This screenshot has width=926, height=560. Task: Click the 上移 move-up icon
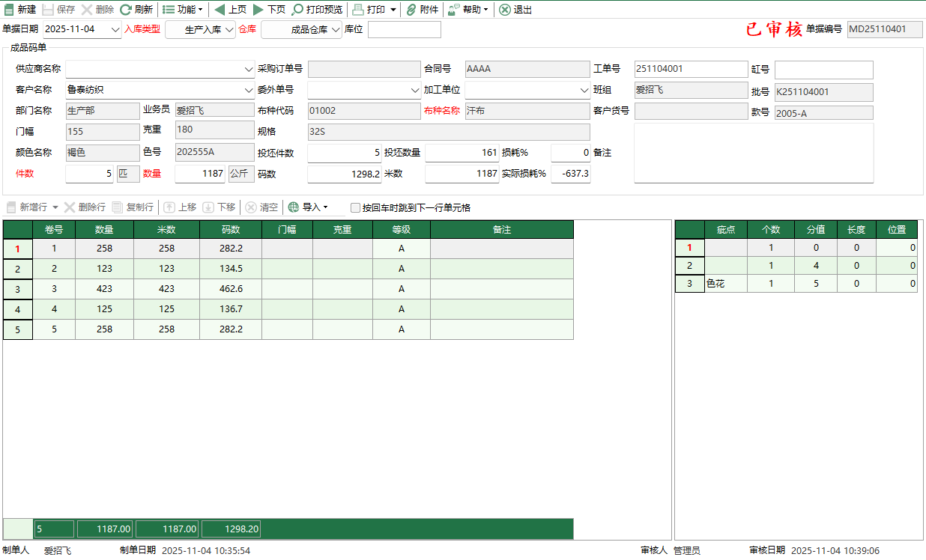[x=180, y=207]
